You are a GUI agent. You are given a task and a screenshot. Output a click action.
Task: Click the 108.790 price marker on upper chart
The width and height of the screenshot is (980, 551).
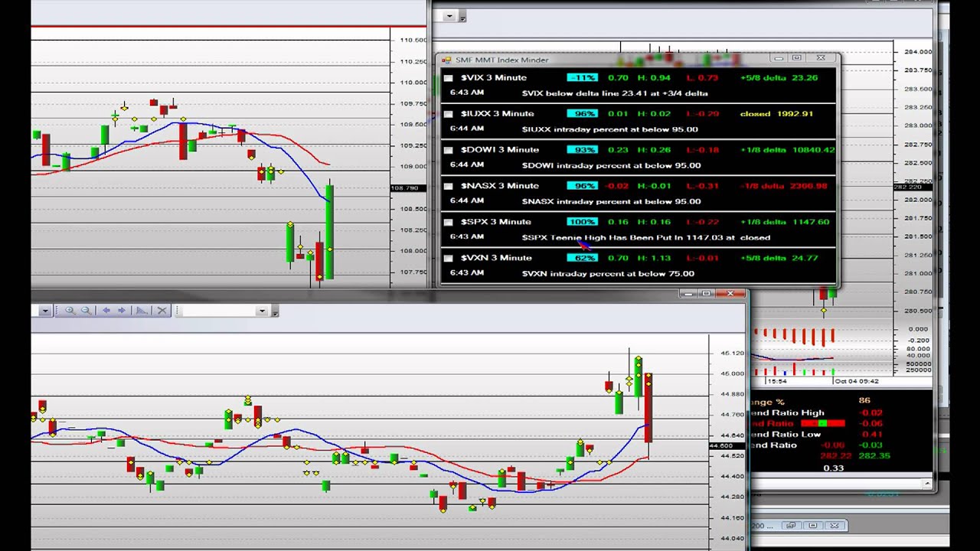click(x=404, y=187)
